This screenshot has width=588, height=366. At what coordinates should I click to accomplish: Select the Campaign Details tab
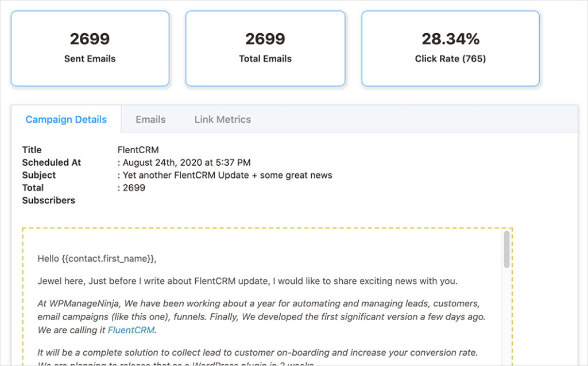[66, 119]
